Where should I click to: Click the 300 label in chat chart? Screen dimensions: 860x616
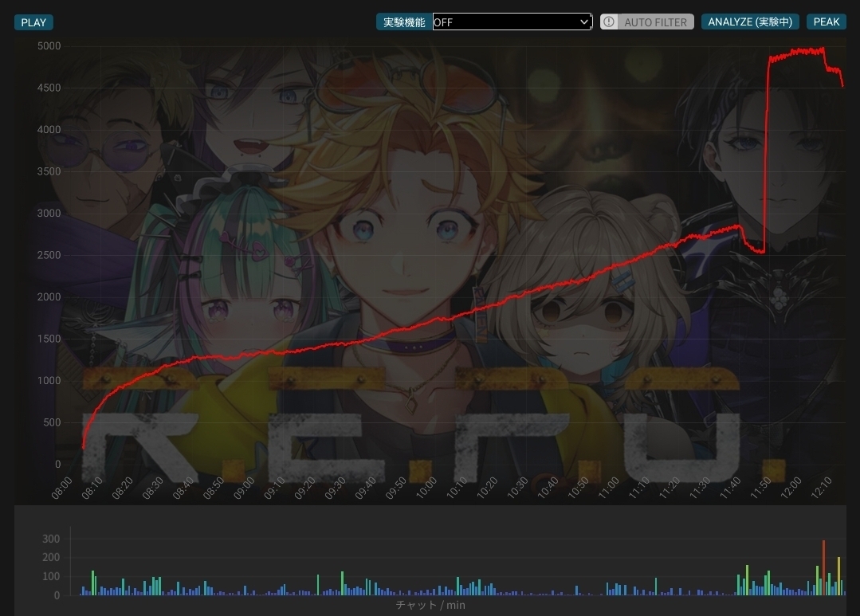(51, 539)
